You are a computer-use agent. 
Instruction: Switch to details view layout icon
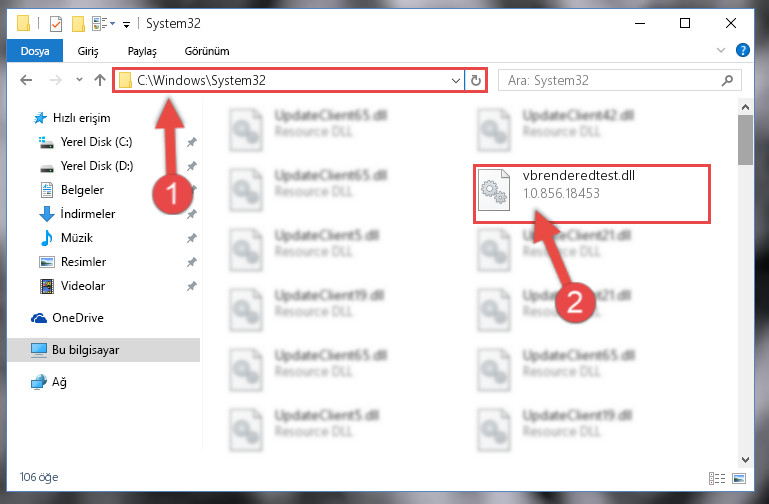point(717,478)
